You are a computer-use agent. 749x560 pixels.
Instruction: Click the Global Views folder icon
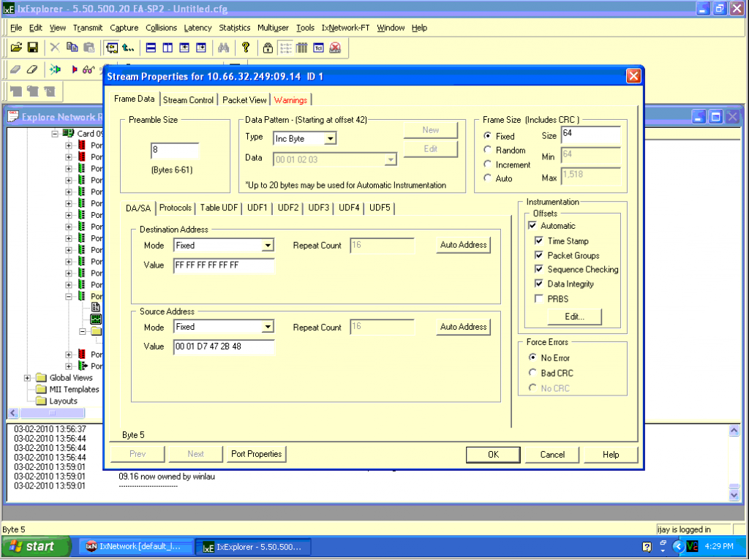(x=42, y=378)
